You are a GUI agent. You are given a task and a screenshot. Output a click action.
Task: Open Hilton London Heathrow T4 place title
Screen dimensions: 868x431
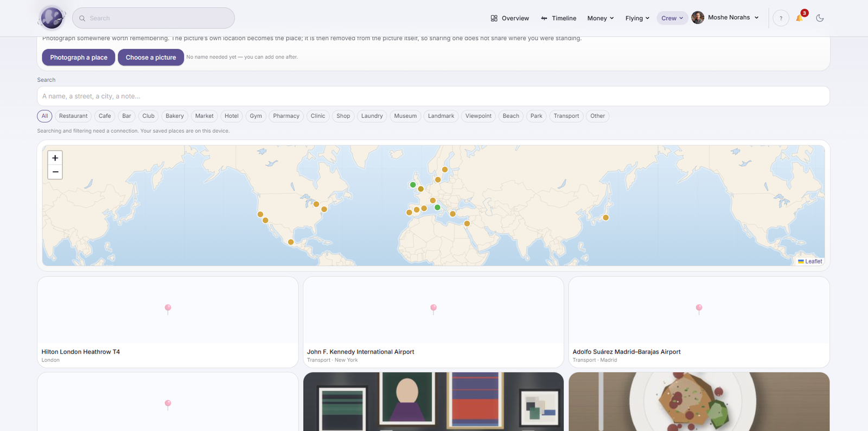pos(81,352)
